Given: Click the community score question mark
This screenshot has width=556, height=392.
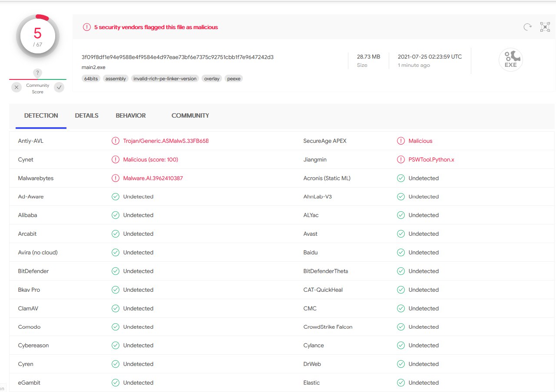Looking at the screenshot, I should tap(38, 73).
